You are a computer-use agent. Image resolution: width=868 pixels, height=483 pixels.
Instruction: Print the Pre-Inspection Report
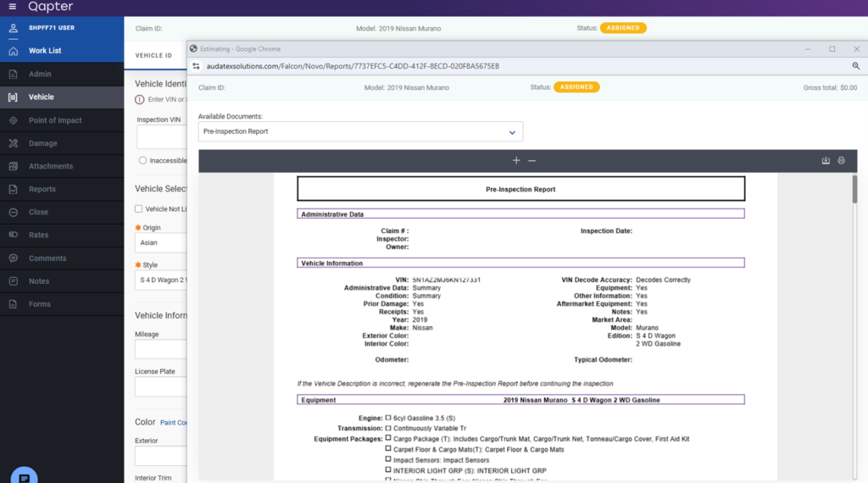(x=841, y=160)
